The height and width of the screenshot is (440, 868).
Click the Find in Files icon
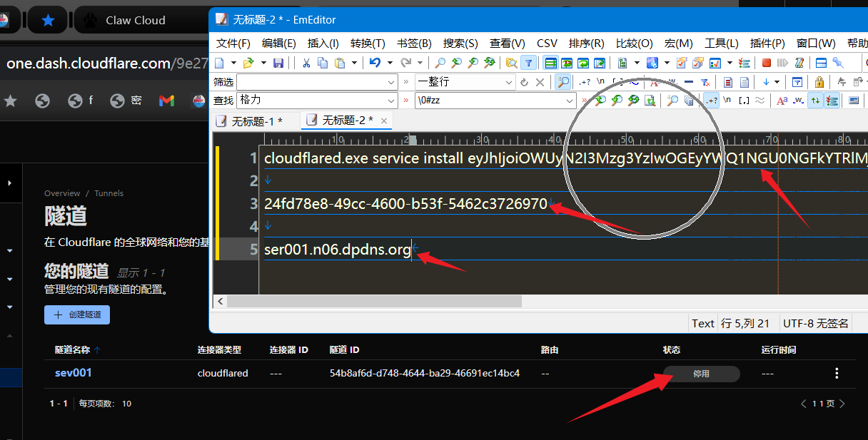[x=511, y=63]
